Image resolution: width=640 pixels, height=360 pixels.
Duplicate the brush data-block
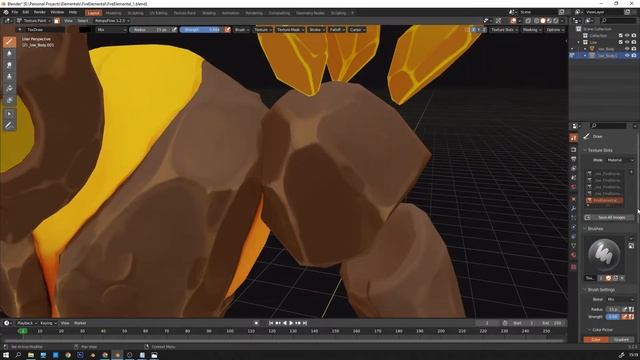(615, 278)
